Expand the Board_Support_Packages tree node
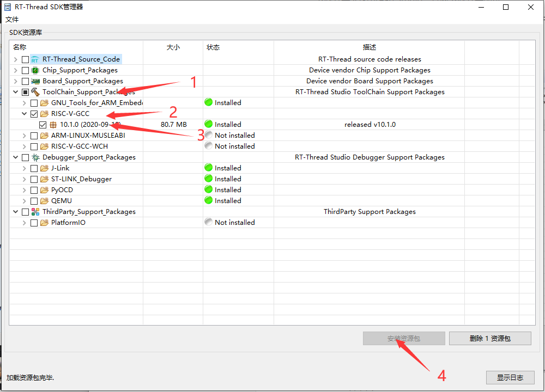This screenshot has height=392, width=545. click(16, 81)
